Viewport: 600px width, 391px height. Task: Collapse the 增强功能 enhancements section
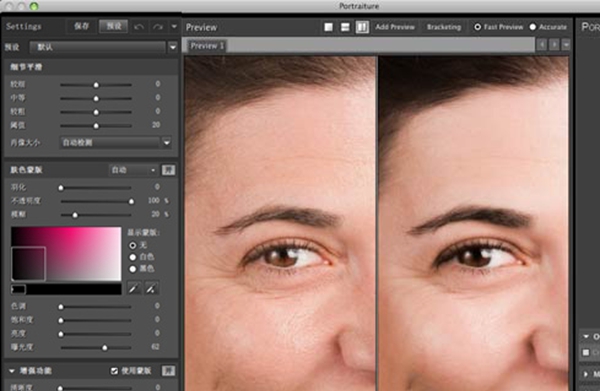pyautogui.click(x=12, y=371)
